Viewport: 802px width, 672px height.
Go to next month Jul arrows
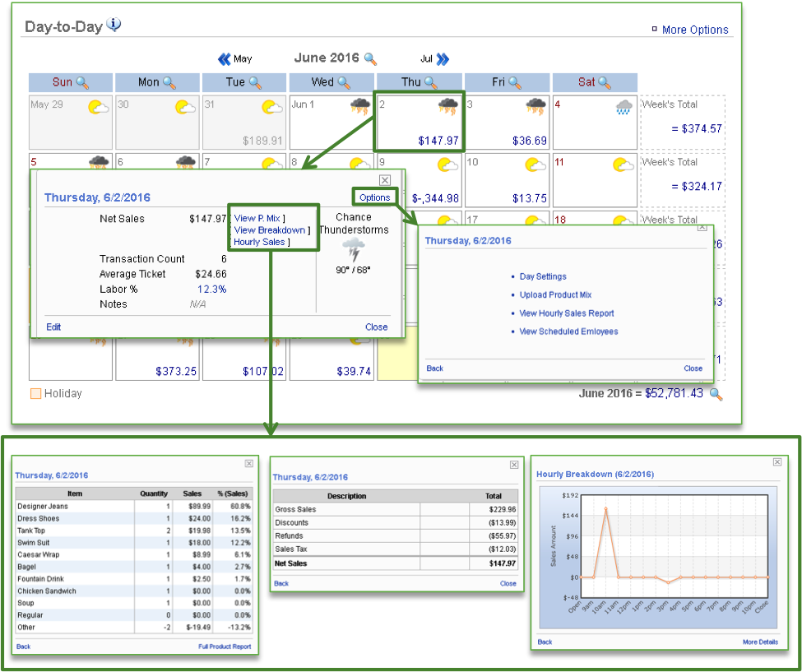[443, 59]
